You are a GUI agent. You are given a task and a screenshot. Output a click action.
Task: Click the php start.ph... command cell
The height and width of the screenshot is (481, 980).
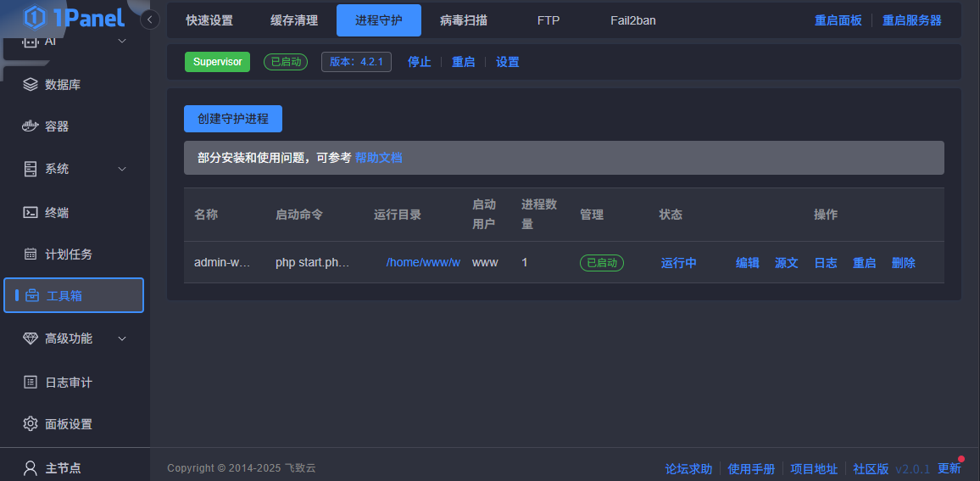tap(312, 263)
